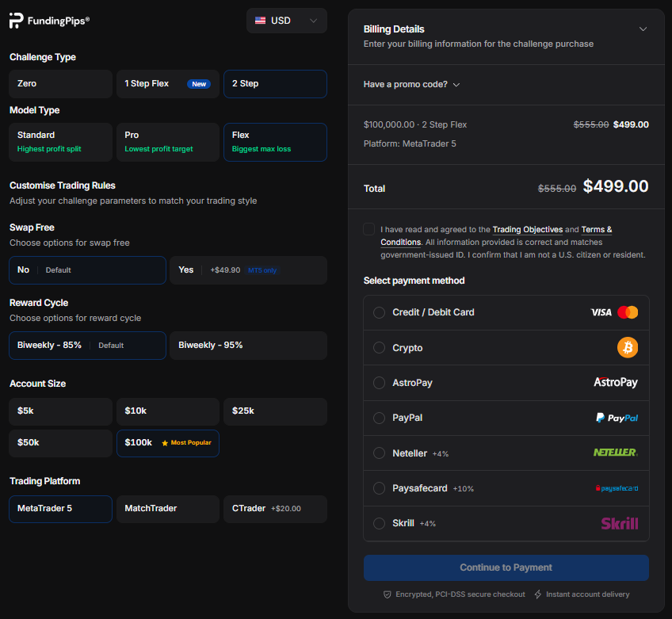The width and height of the screenshot is (672, 619).
Task: Pick the $25k account size
Action: click(x=275, y=411)
